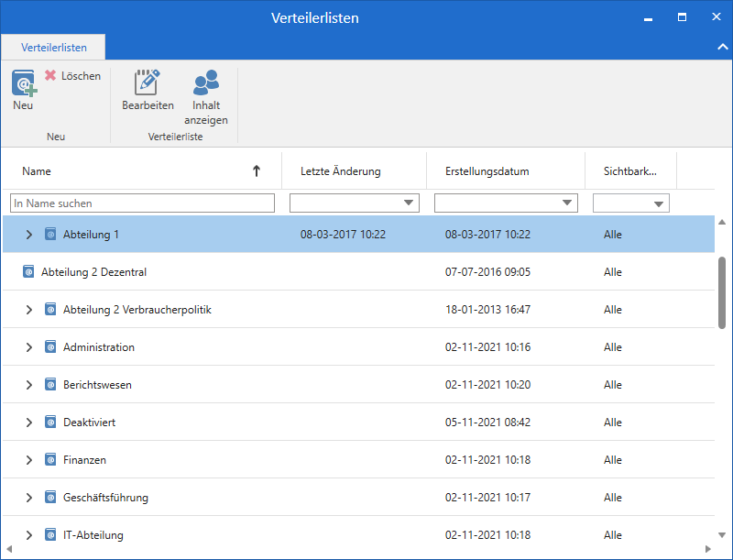Click the Abteilung 2 Dezentral list icon
The width and height of the screenshot is (733, 560).
pyautogui.click(x=28, y=271)
